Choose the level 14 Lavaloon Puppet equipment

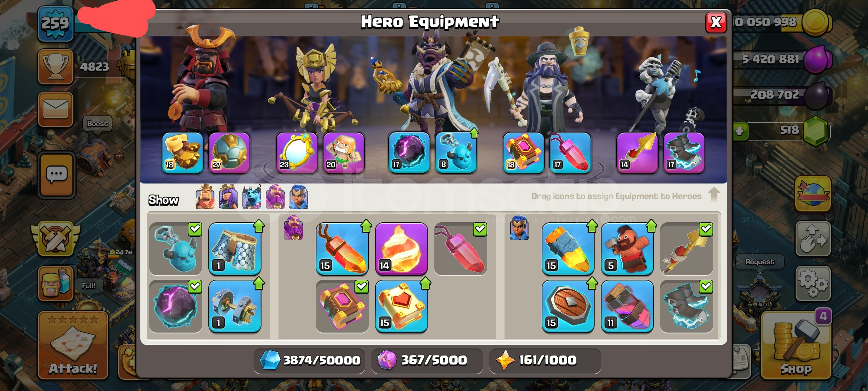point(401,249)
